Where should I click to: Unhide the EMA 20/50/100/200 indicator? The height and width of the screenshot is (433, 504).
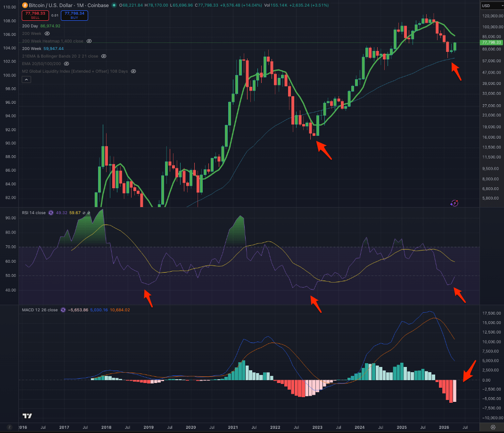coord(66,64)
